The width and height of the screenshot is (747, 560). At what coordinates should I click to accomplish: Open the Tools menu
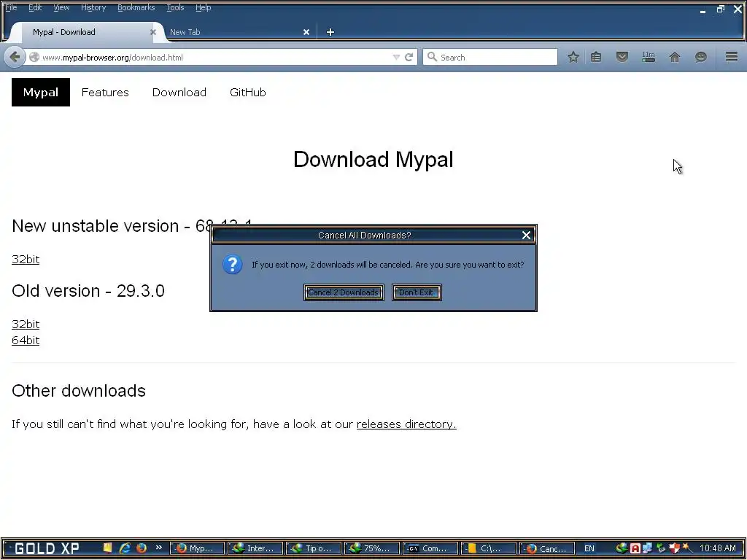[175, 7]
